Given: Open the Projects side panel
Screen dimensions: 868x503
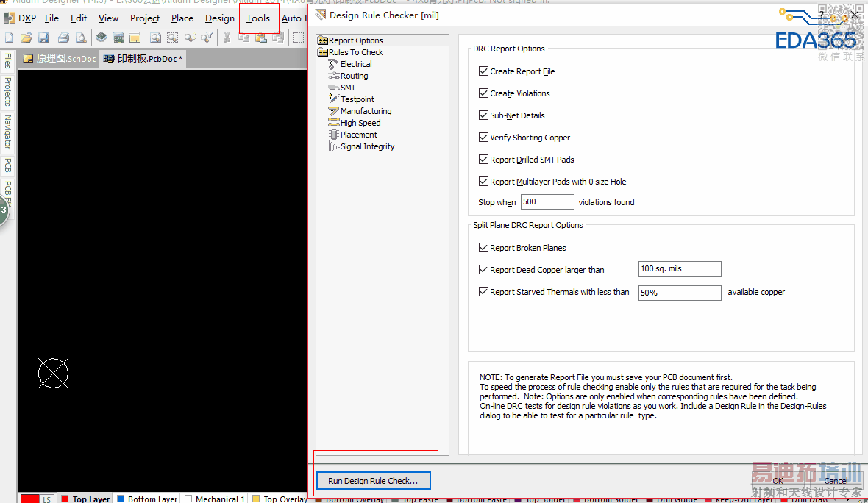Looking at the screenshot, I should tap(8, 91).
